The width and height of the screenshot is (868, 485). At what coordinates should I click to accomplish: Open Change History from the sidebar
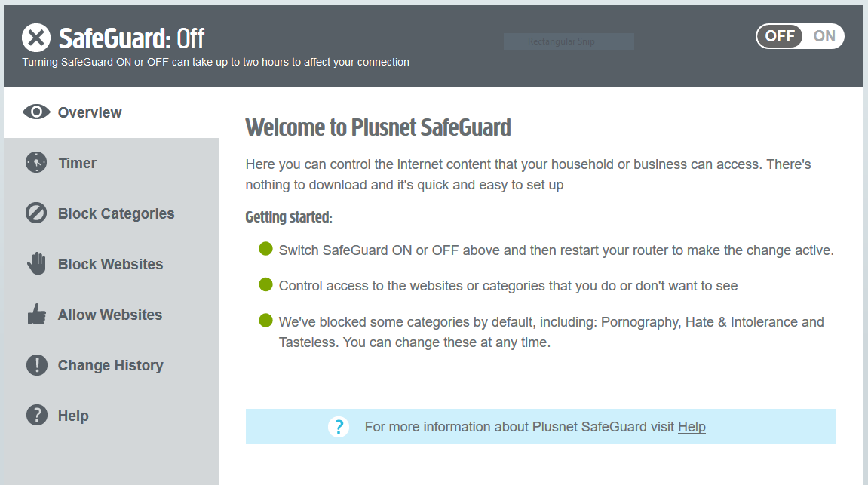point(111,365)
